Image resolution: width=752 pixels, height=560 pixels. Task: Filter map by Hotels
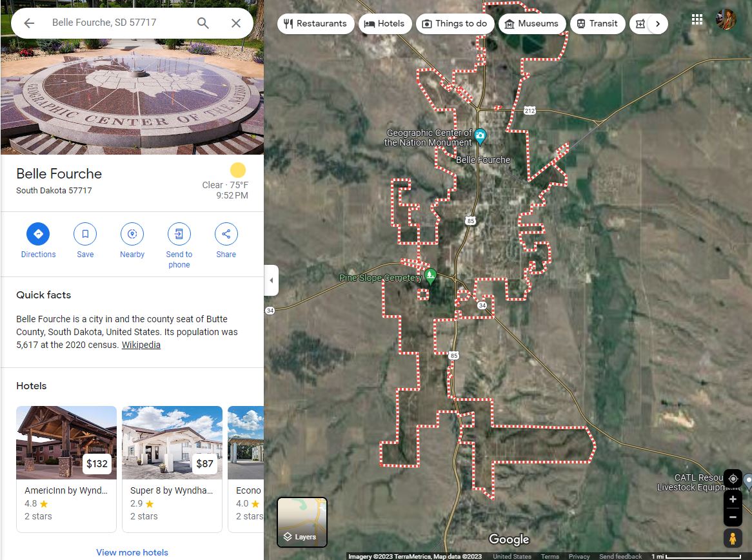(384, 23)
